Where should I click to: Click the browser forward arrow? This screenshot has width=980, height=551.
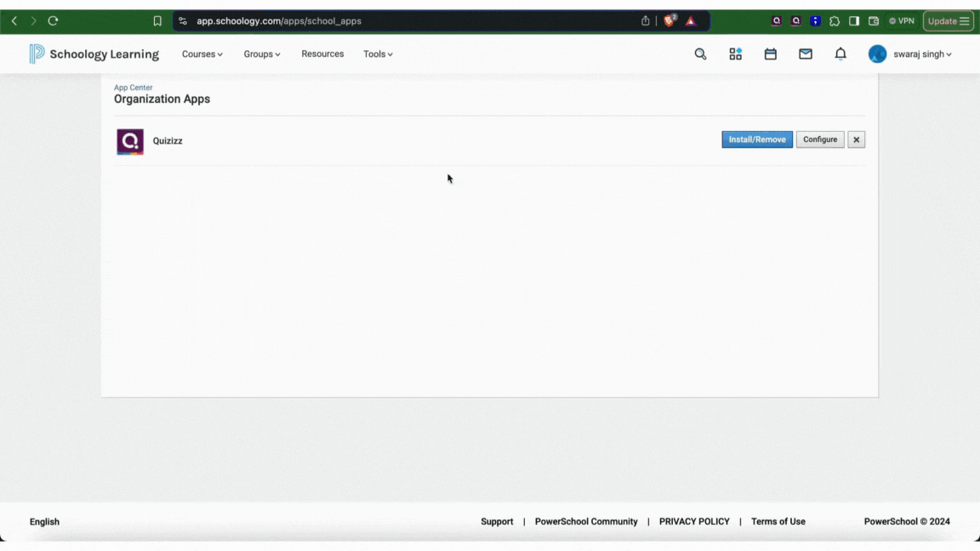point(34,20)
